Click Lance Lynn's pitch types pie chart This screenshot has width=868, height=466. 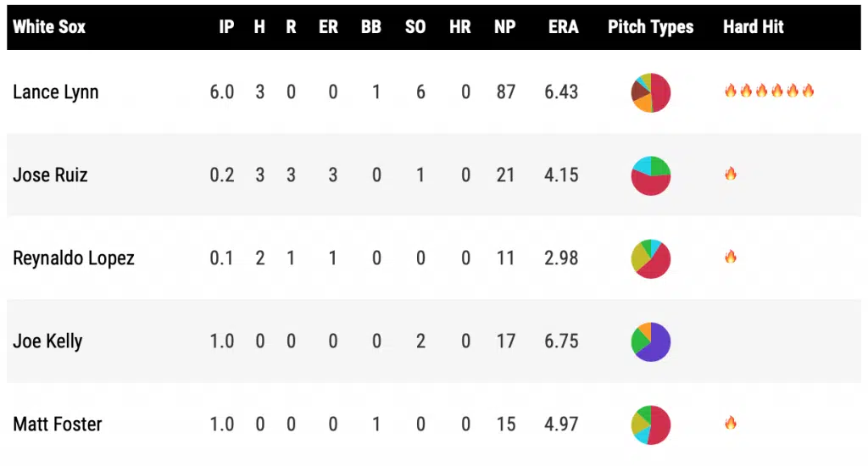651,92
